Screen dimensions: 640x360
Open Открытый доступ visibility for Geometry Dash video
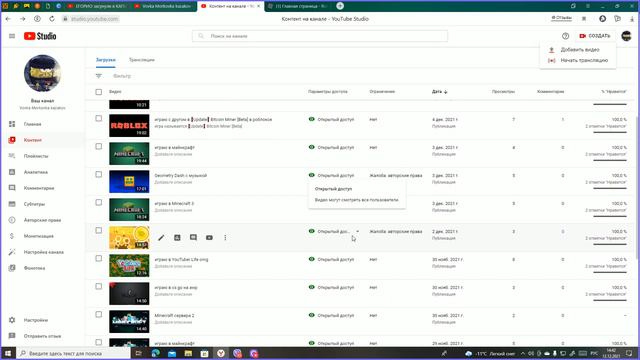(x=331, y=176)
